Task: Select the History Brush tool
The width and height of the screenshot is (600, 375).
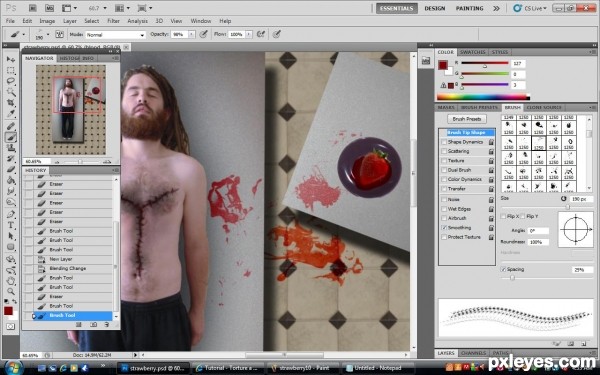Action: click(11, 158)
